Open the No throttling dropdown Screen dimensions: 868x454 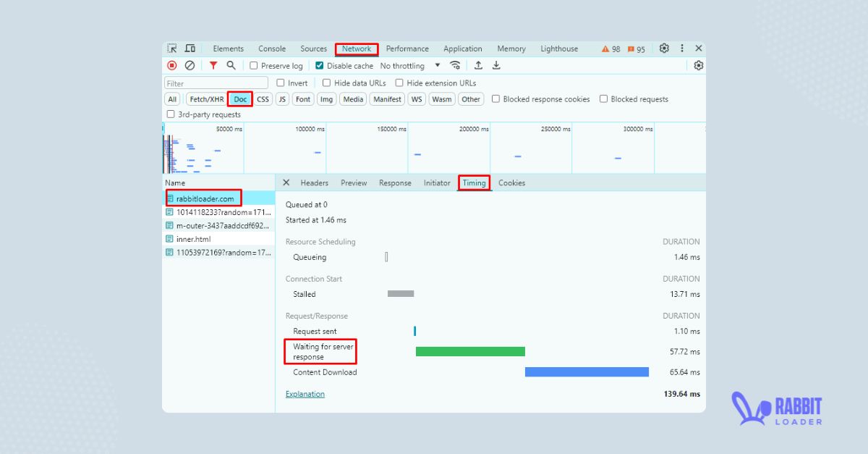tap(409, 65)
